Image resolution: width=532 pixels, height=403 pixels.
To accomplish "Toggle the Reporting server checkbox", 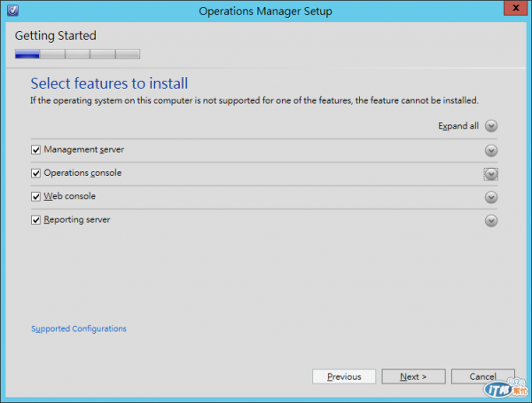I will coord(35,220).
